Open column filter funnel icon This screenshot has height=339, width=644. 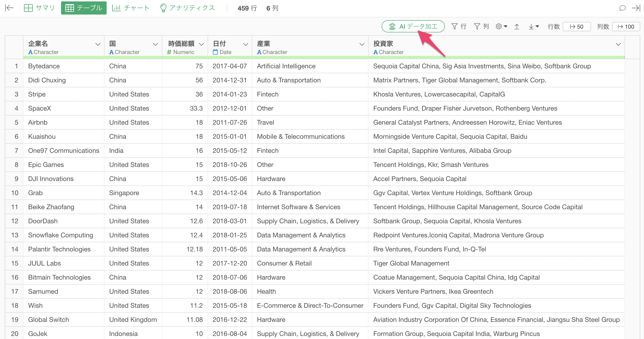point(477,26)
